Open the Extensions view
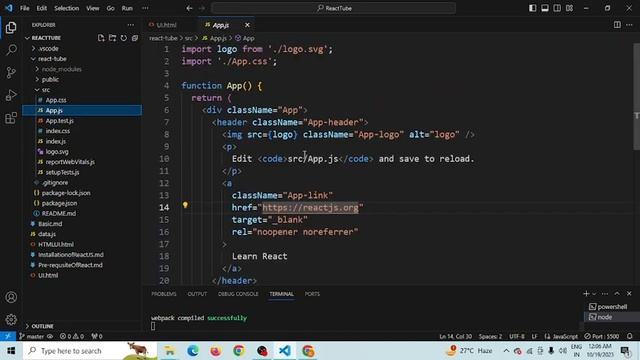 [11, 118]
